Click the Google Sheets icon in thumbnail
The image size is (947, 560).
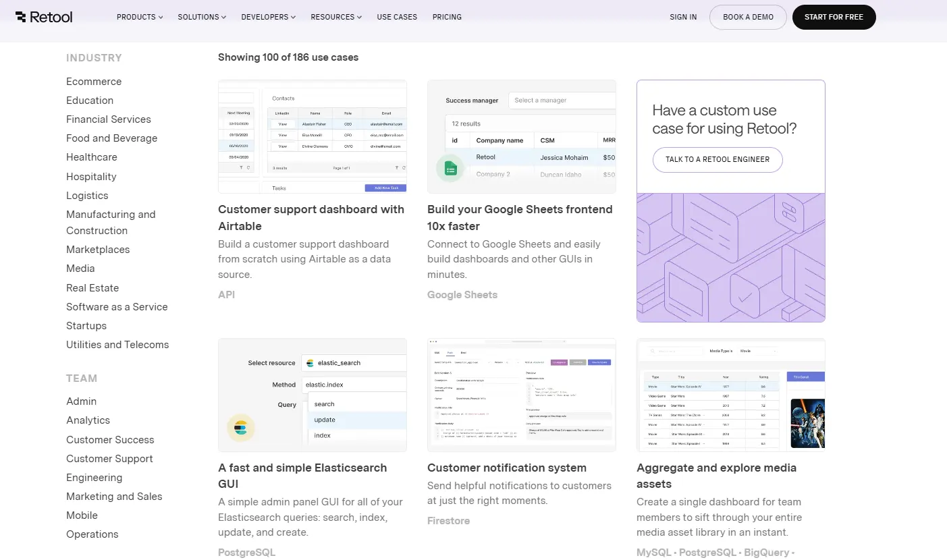(x=450, y=169)
